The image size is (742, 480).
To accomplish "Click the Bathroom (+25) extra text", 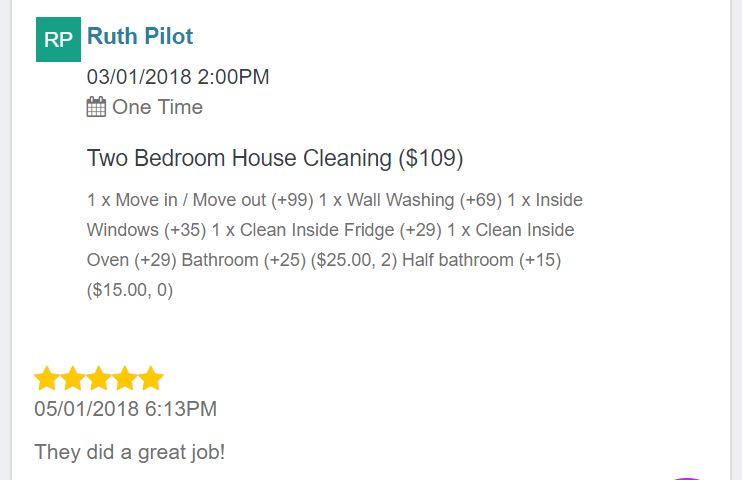I will tap(244, 260).
